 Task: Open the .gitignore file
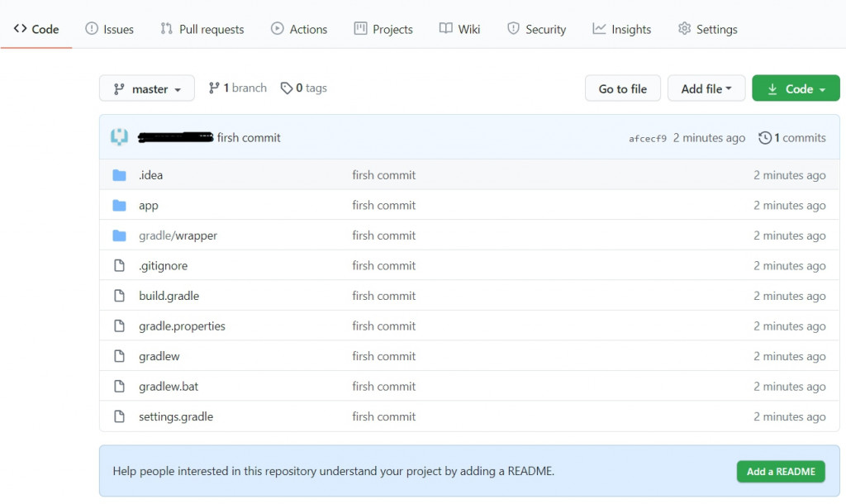point(163,266)
